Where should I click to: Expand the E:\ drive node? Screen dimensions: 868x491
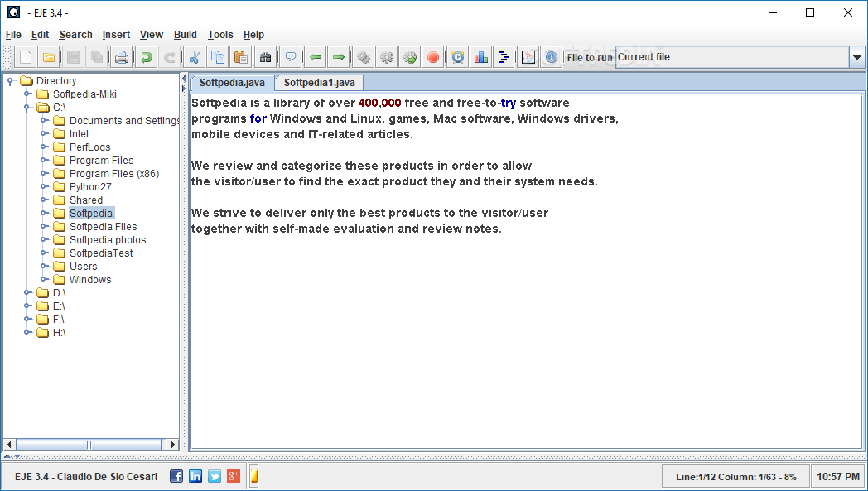[x=27, y=306]
